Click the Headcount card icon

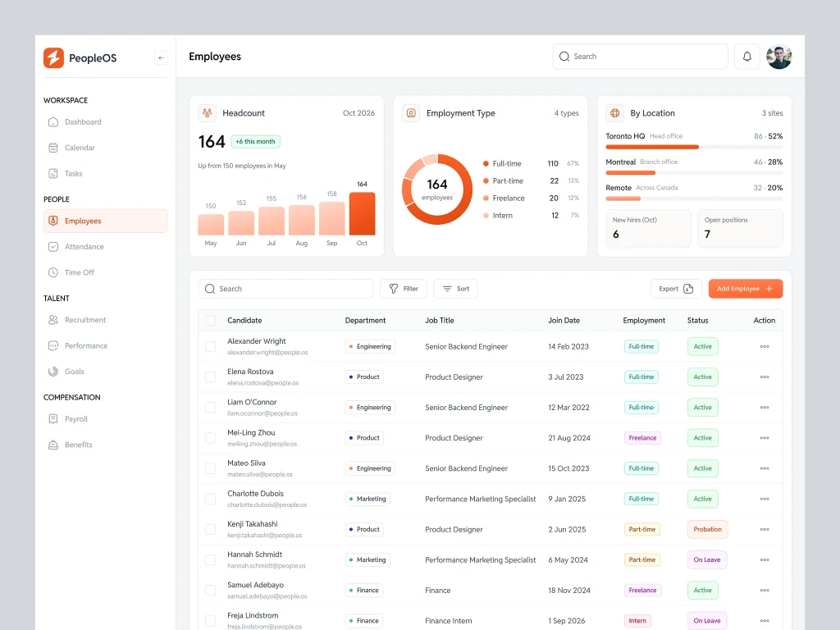point(208,113)
